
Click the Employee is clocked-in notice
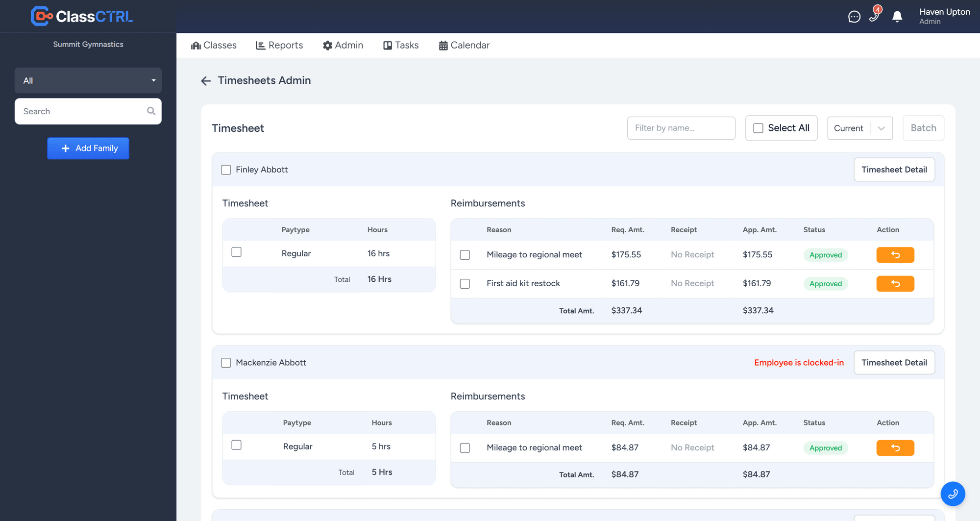(x=799, y=363)
